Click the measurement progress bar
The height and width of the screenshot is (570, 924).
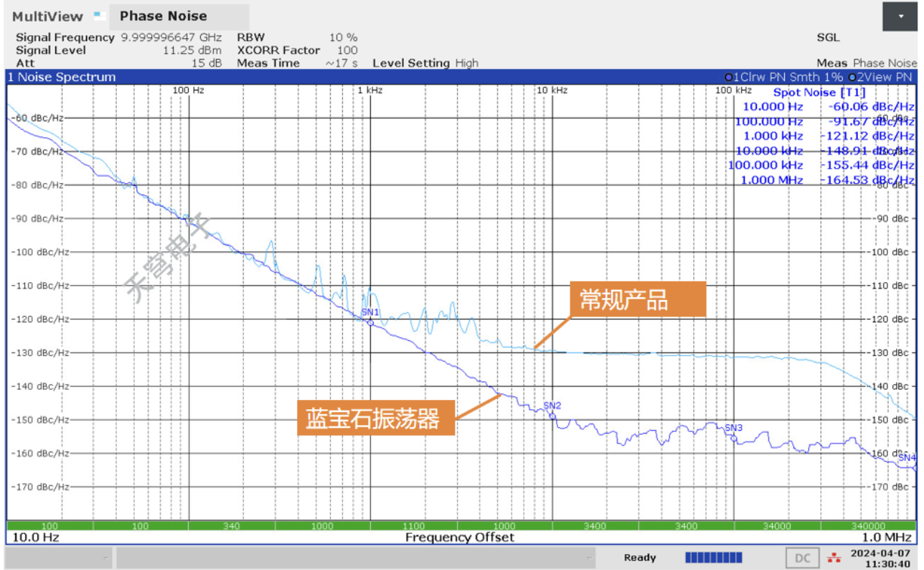[x=713, y=558]
